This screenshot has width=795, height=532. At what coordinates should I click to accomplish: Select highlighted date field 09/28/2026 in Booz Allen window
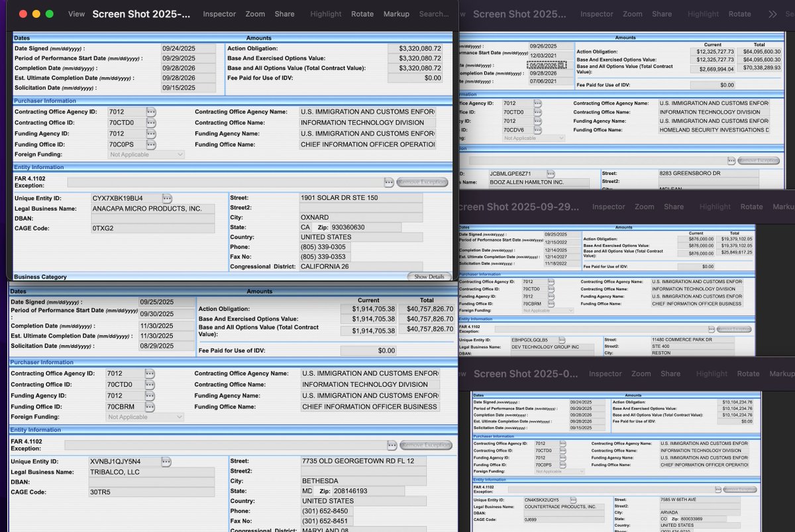(547, 65)
